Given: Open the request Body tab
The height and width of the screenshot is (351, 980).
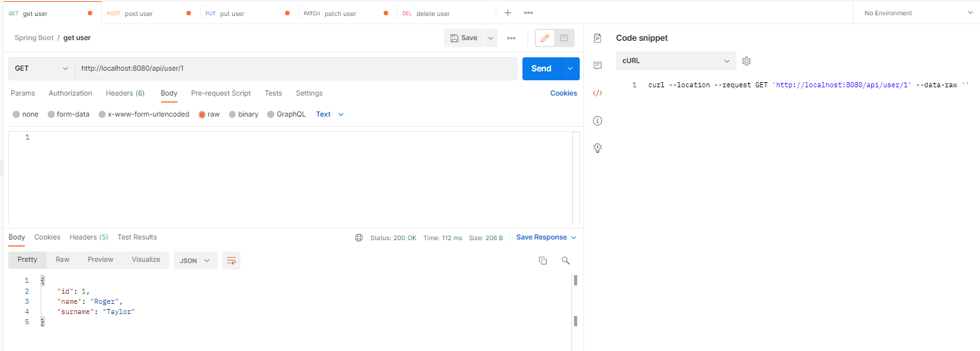Looking at the screenshot, I should 169,94.
